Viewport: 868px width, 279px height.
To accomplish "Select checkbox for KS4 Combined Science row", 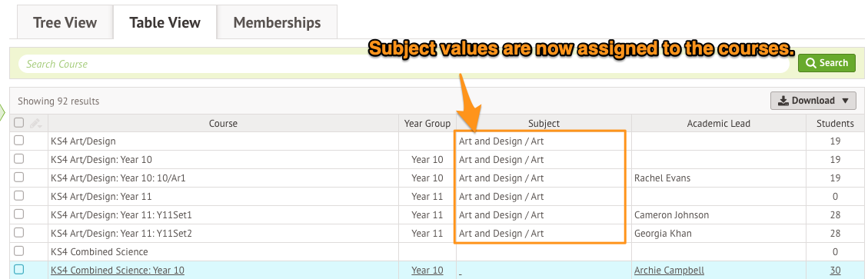I will pyautogui.click(x=18, y=251).
